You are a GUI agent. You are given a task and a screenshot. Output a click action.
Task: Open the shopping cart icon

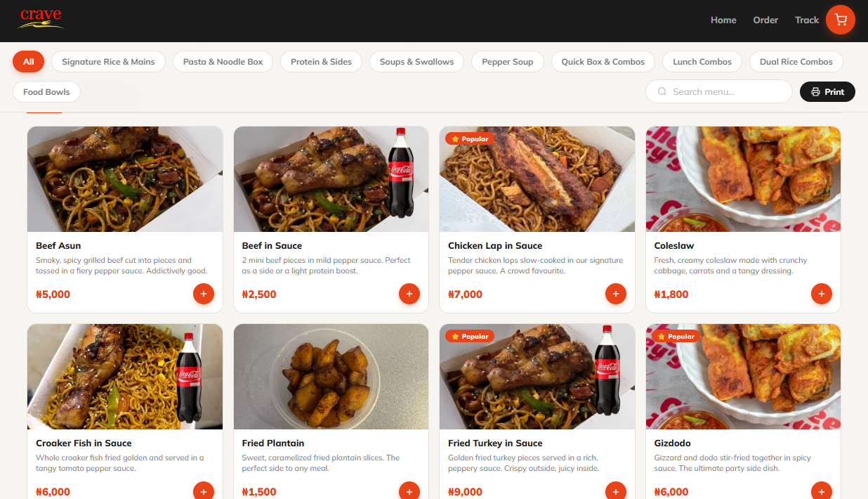pyautogui.click(x=840, y=20)
